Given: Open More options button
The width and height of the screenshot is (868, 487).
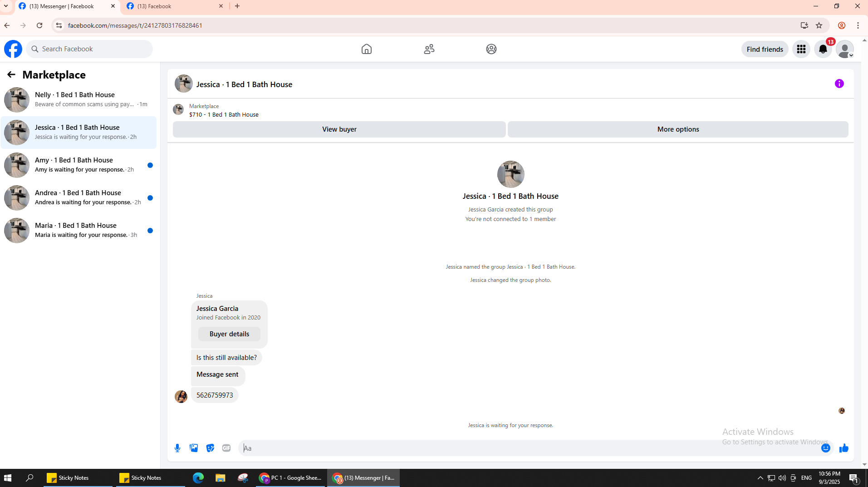Looking at the screenshot, I should tap(678, 129).
